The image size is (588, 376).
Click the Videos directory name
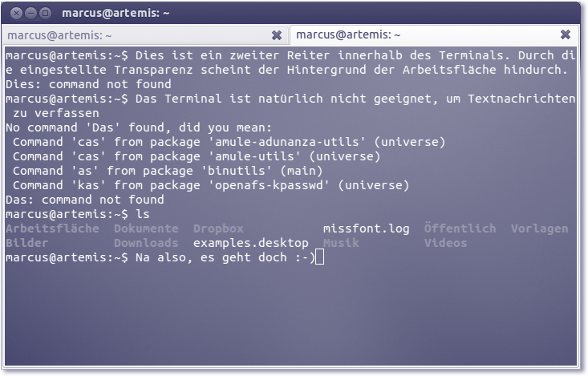(445, 243)
